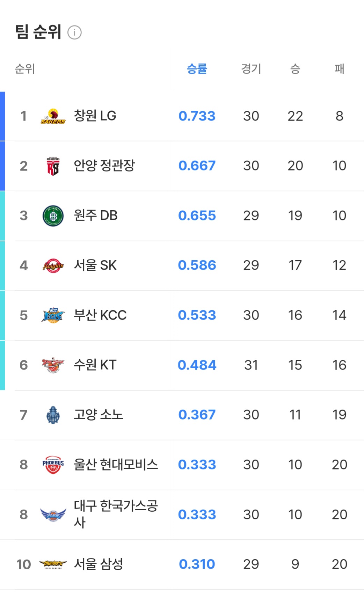Click the 원주 DB Promy green logo
364x599 pixels.
point(53,216)
